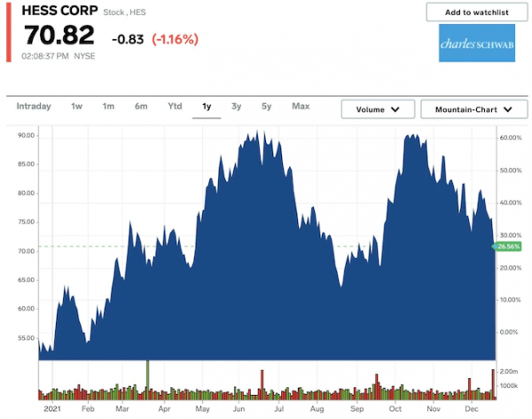Switch to the 5y chart view
This screenshot has height=419, width=532.
[x=266, y=107]
